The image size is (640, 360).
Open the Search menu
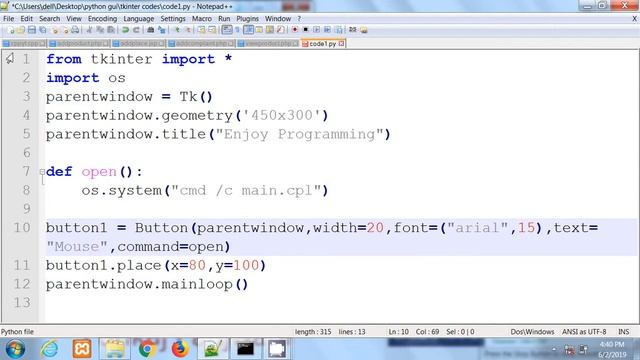49,19
